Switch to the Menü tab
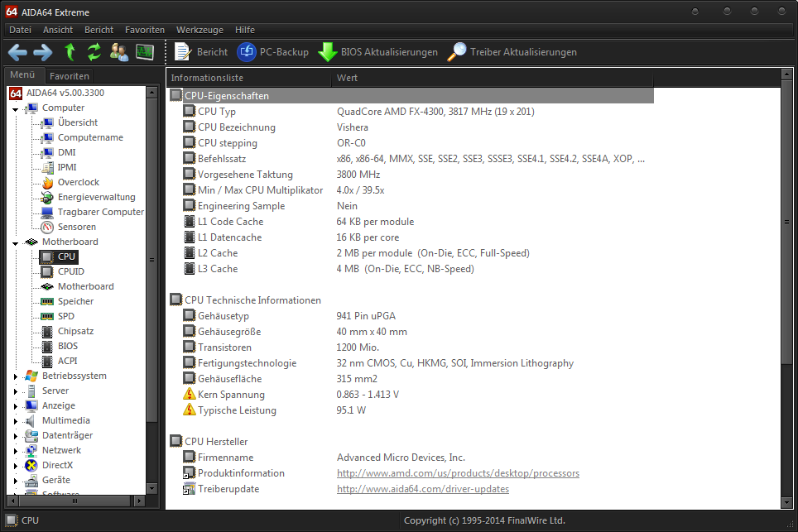 (23, 74)
